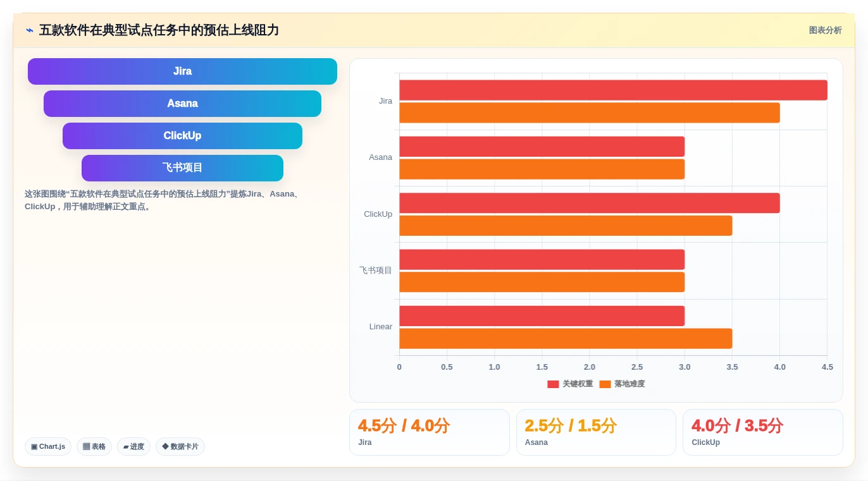Click the 表格 tag chip
This screenshot has height=481, width=868.
tap(94, 447)
